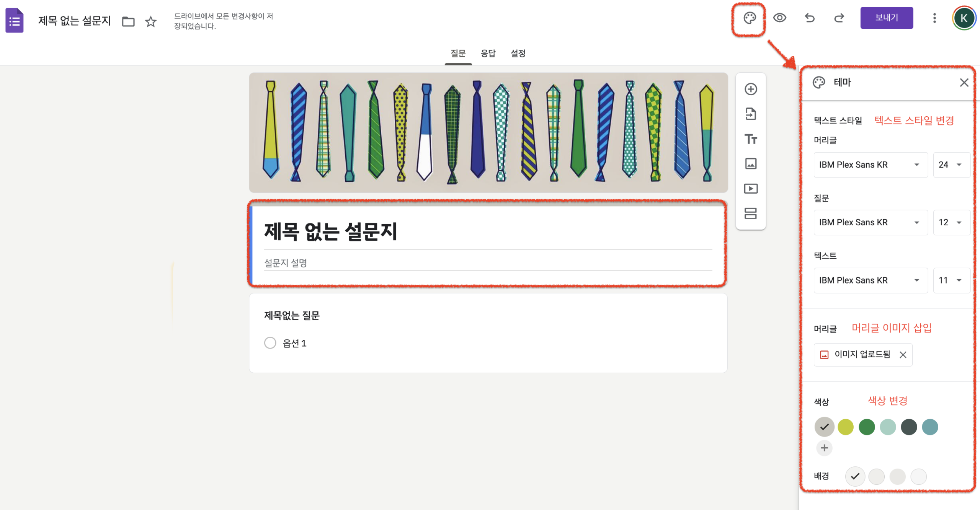
Task: Click the undo arrow icon
Action: 809,18
